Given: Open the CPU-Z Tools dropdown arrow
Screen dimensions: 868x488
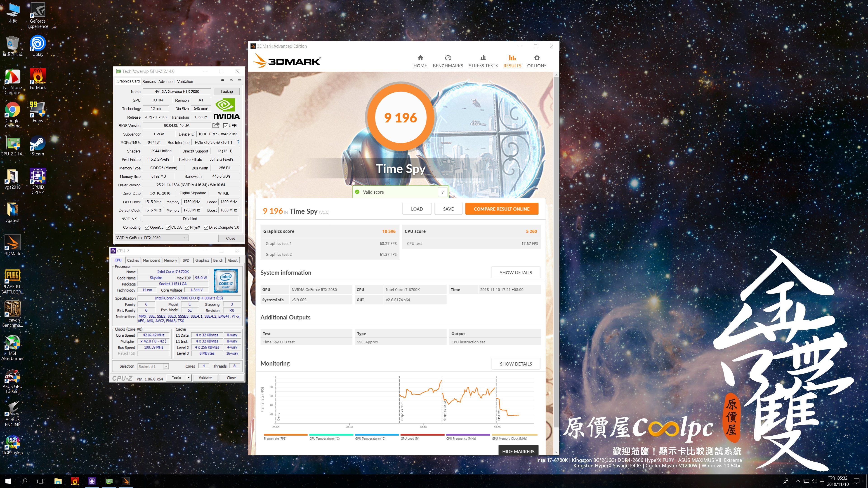Looking at the screenshot, I should (x=189, y=378).
